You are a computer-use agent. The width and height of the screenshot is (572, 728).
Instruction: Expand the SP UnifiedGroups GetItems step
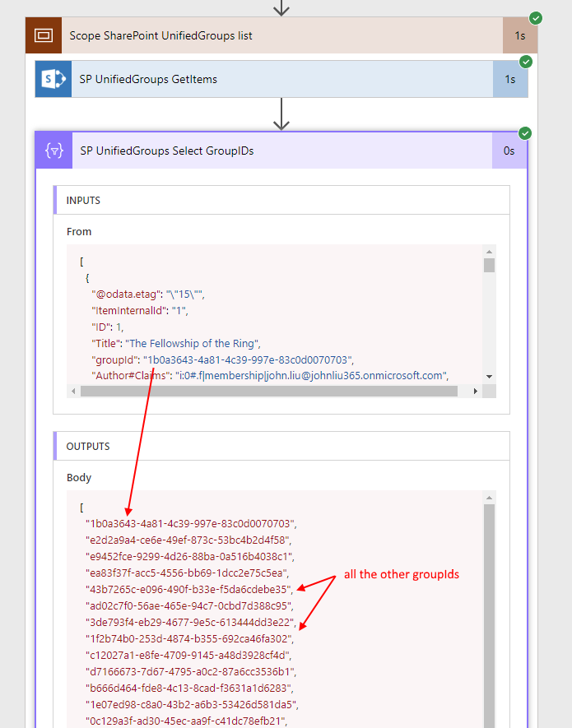(280, 79)
